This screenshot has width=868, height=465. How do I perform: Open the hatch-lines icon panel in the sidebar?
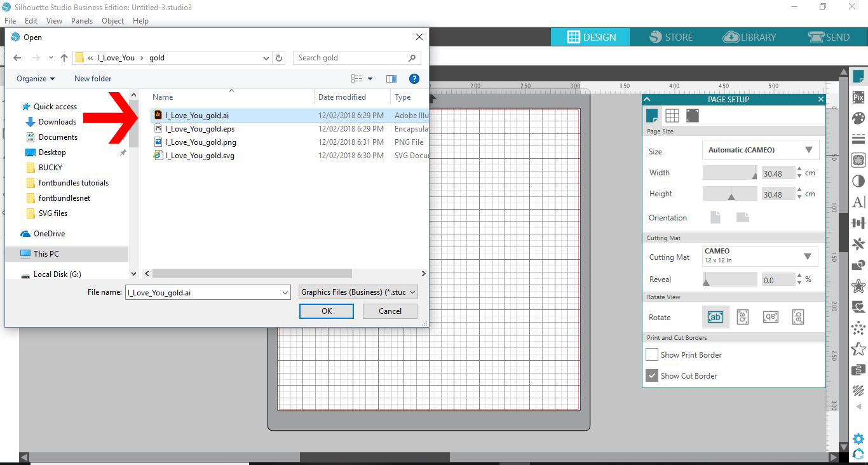[x=858, y=391]
